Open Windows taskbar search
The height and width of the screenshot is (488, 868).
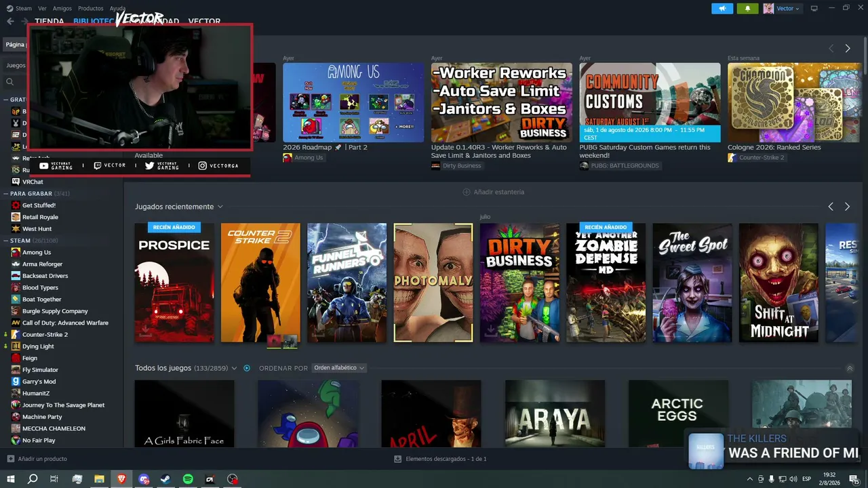pyautogui.click(x=33, y=479)
